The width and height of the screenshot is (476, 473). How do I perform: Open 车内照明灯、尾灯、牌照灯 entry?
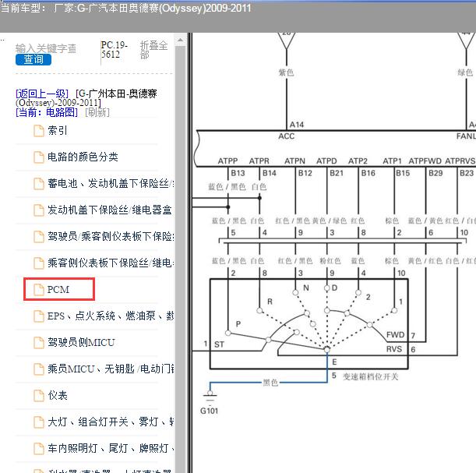[111, 448]
